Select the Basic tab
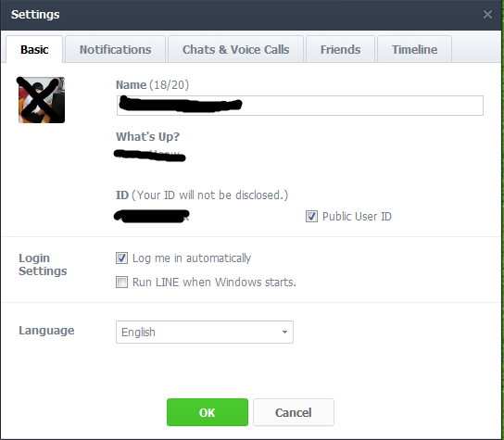This screenshot has width=504, height=440. (34, 49)
